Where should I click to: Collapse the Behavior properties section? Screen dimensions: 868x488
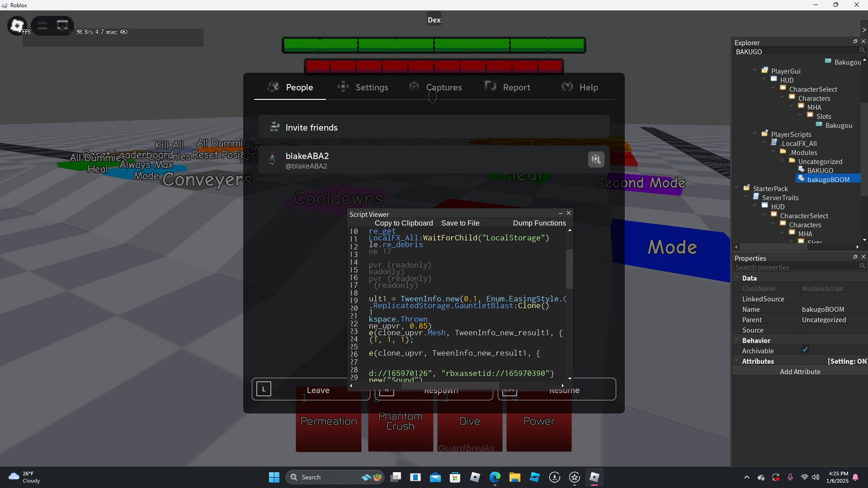tap(737, 340)
